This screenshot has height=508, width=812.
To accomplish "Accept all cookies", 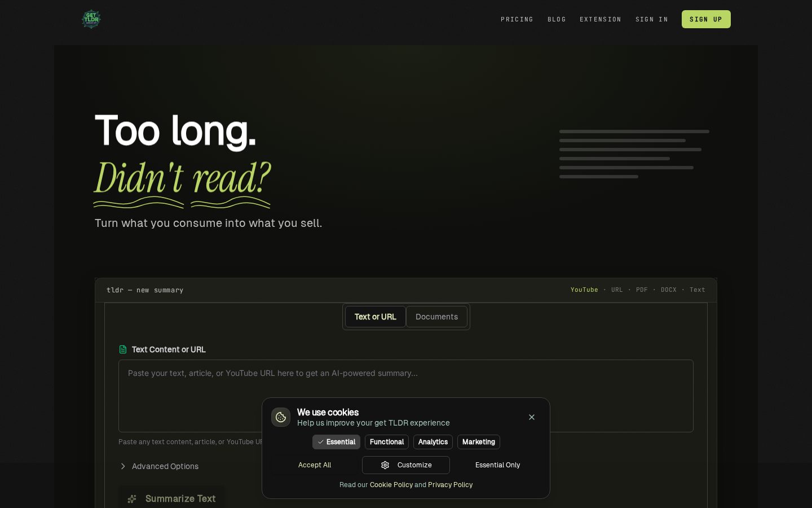I will (x=315, y=465).
